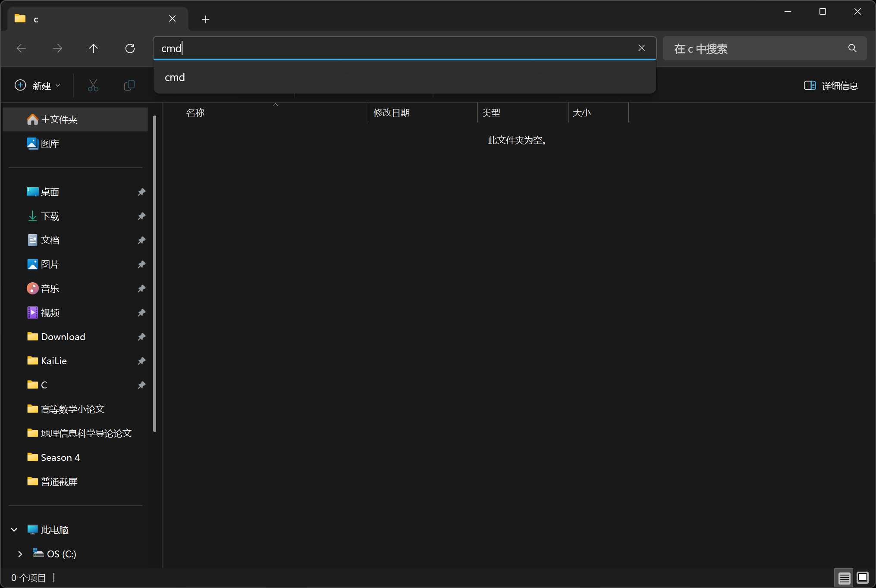The image size is (876, 588).
Task: Click the up-directory arrow icon
Action: [x=93, y=48]
